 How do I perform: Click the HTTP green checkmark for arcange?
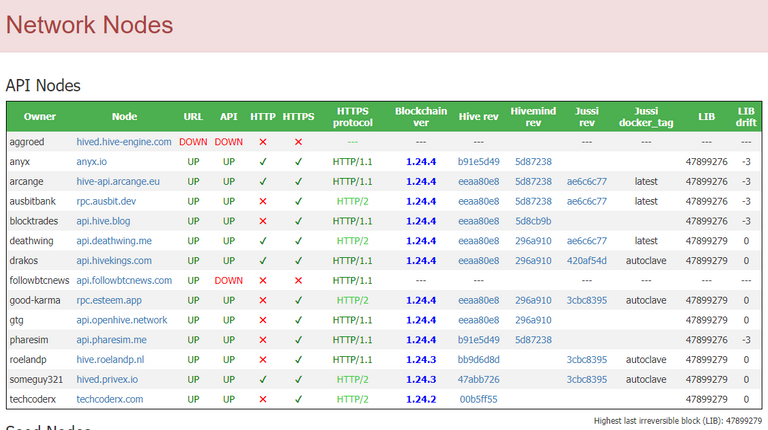pos(263,181)
